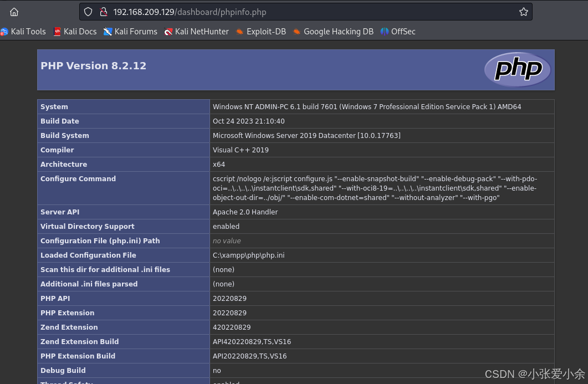The width and height of the screenshot is (588, 384).
Task: Open Exploit-DB bookmark label
Action: (266, 32)
